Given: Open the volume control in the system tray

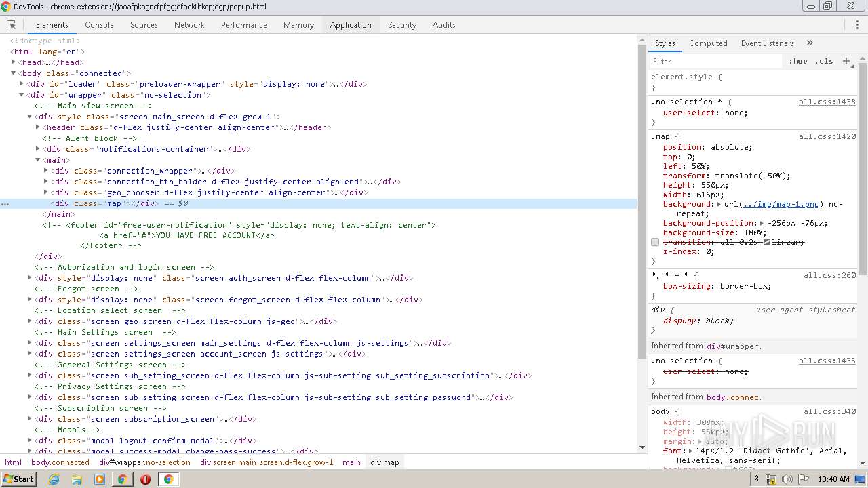Looking at the screenshot, I should pos(787,479).
